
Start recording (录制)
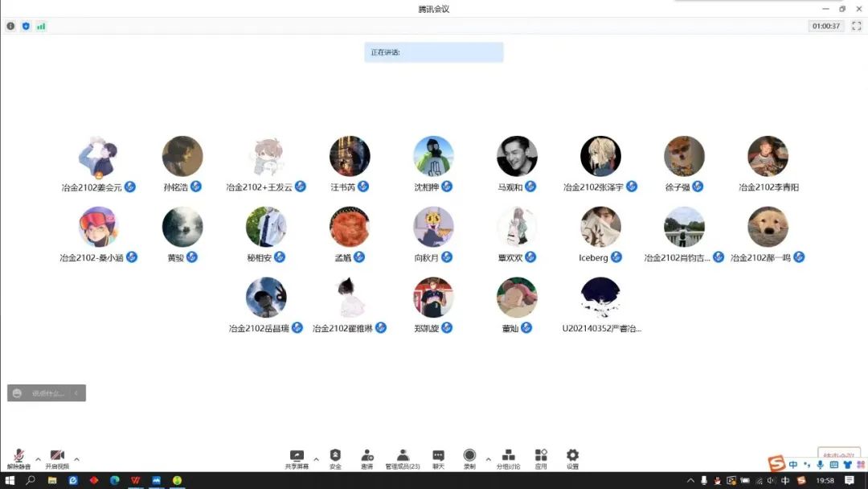[469, 459]
